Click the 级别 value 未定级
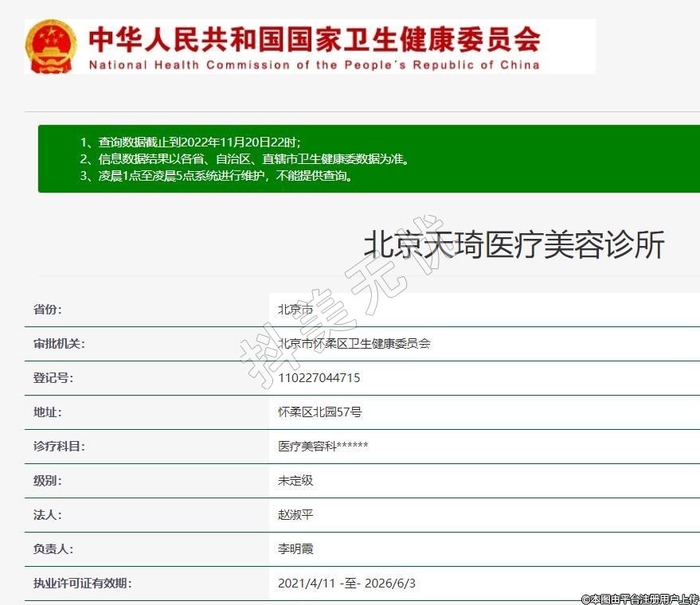700x605 pixels. [295, 481]
